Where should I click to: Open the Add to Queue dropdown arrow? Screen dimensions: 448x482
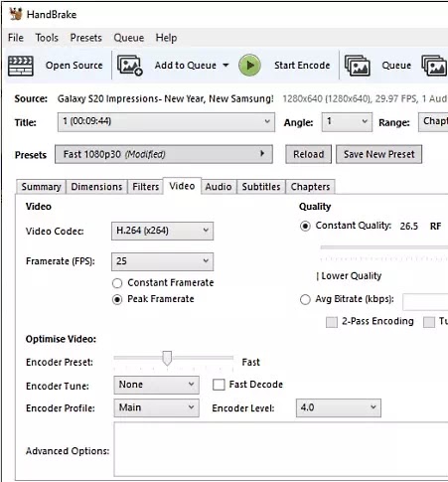[x=225, y=66]
